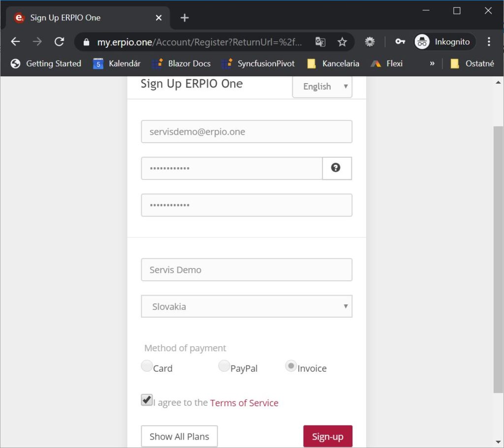Click the extension gear icon in toolbar
The height and width of the screenshot is (448, 504).
[x=370, y=42]
